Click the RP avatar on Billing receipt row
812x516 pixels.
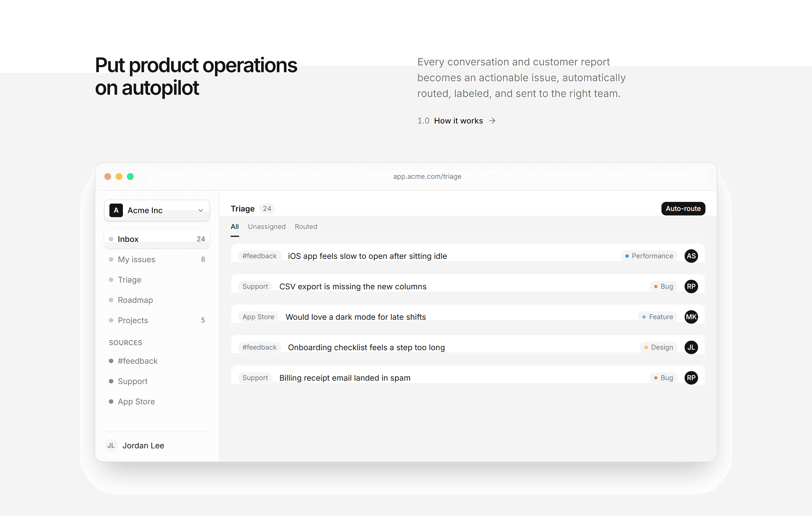tap(691, 378)
